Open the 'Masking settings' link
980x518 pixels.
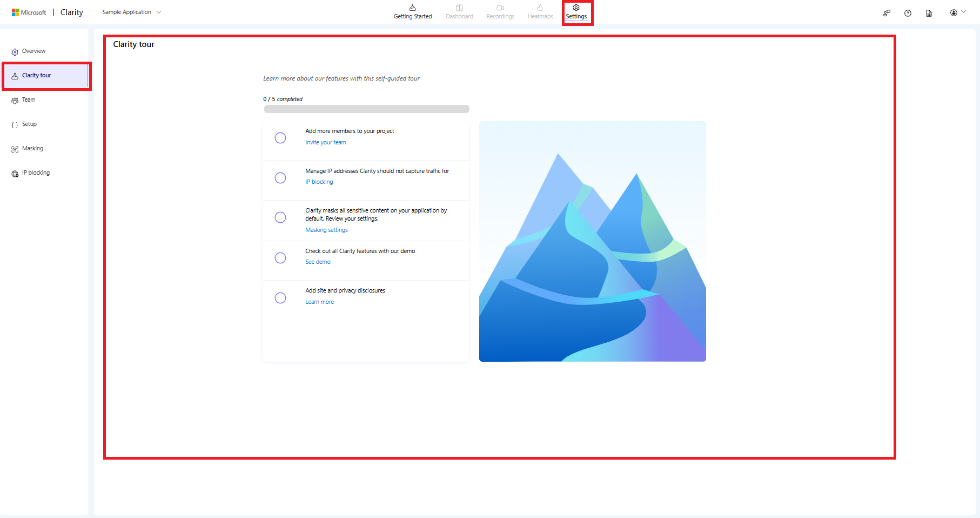[326, 229]
